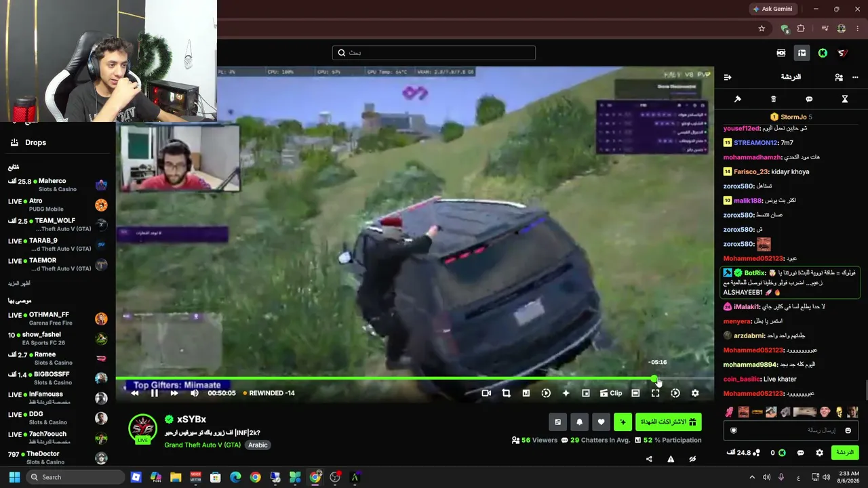Screen dimensions: 868x488
Task: Open File Explorer from taskbar
Action: (176, 477)
